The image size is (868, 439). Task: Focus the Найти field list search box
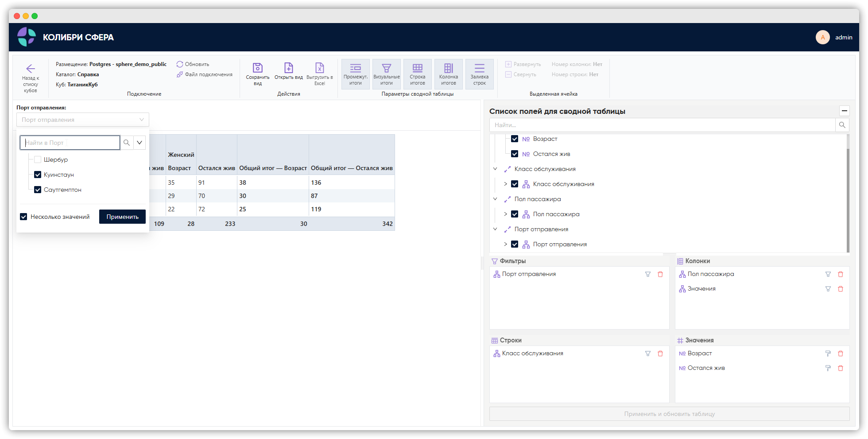663,125
